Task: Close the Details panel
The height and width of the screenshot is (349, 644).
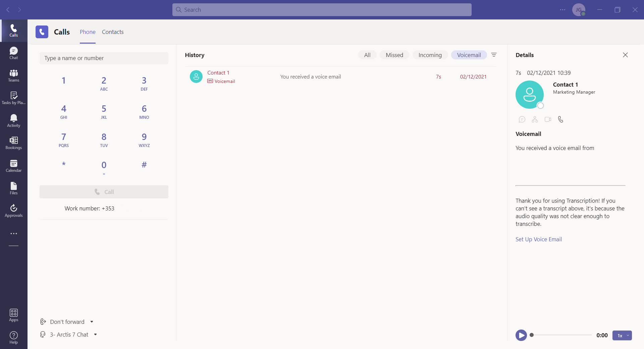Action: [625, 55]
